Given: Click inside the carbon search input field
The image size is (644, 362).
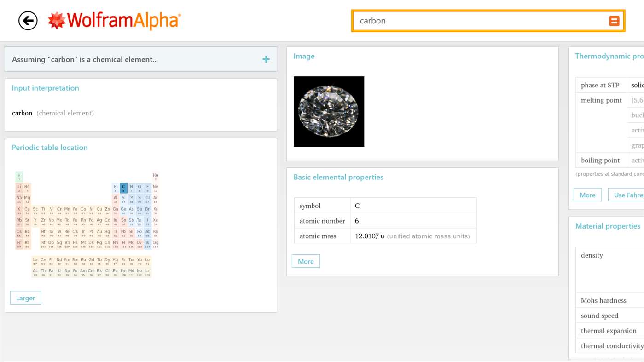Looking at the screenshot, I should click(x=460, y=20).
